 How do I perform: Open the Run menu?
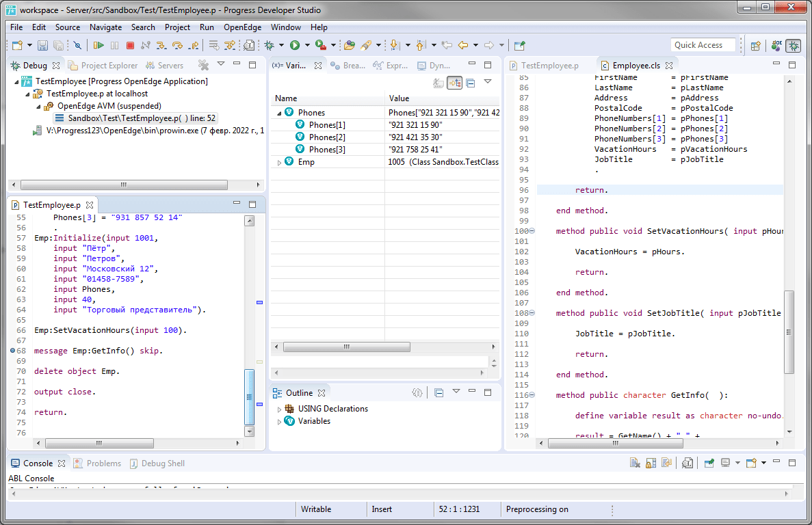pos(207,27)
